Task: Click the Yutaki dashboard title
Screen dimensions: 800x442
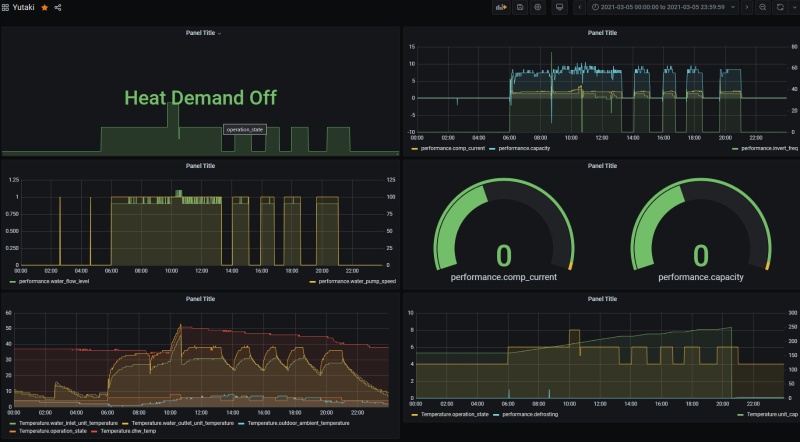Action: 23,8
